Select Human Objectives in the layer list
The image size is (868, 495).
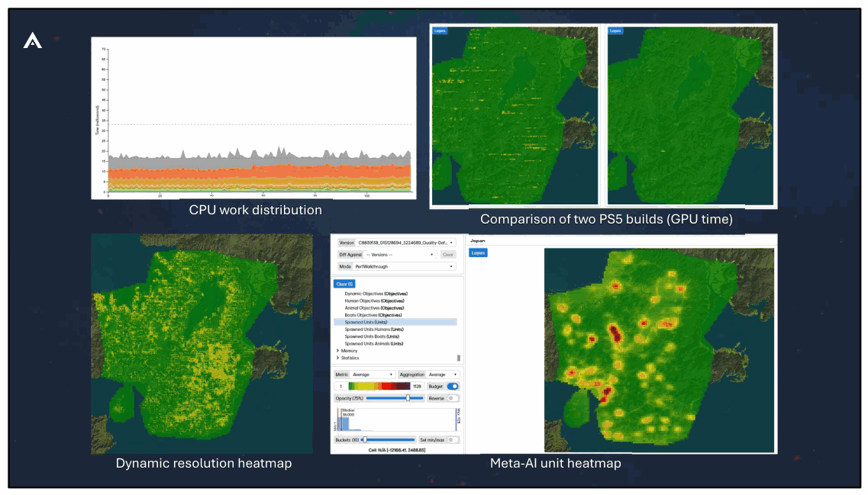pos(374,301)
